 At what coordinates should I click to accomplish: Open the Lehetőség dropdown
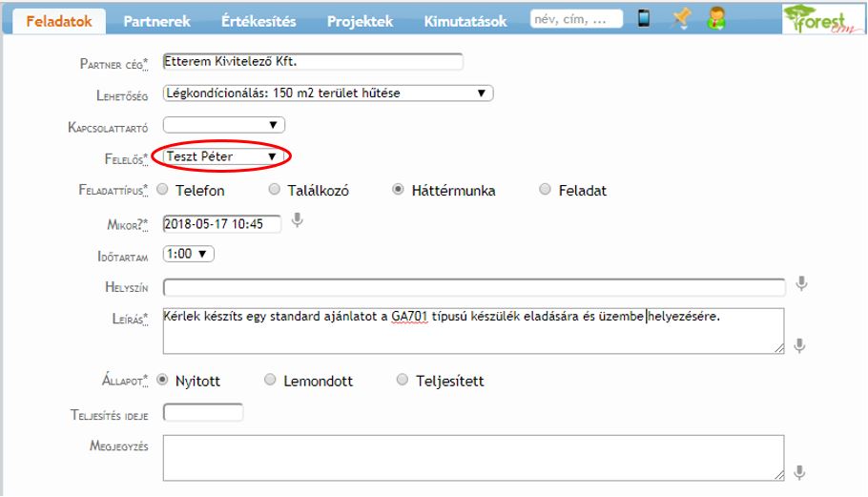pos(328,93)
